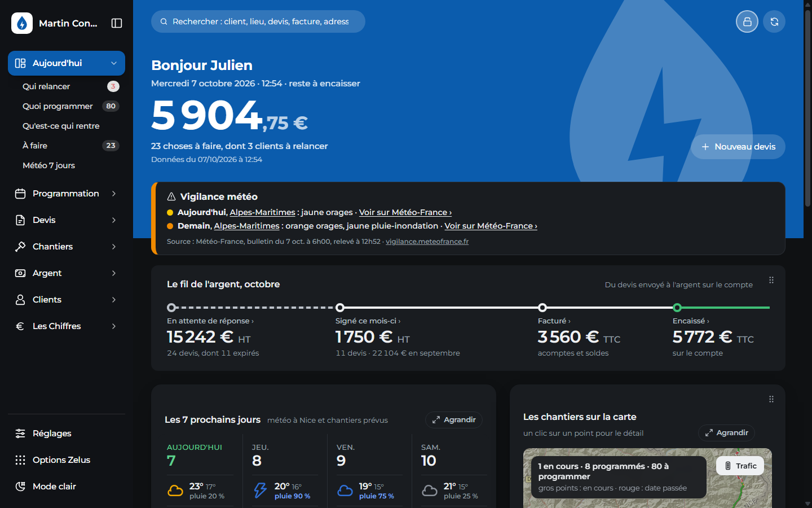Click Agrandir on Les chantiers sur la carte
Screen dimensions: 812x508
[726, 433]
